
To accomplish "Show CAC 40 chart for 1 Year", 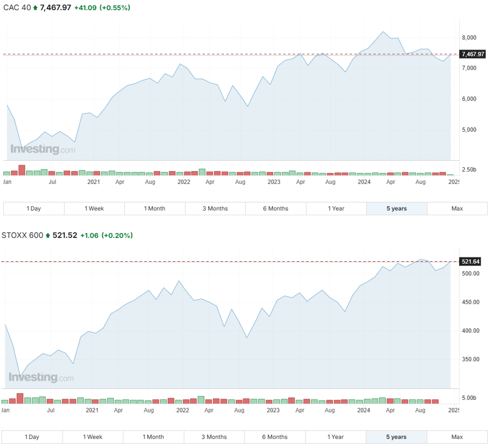I will tap(336, 209).
